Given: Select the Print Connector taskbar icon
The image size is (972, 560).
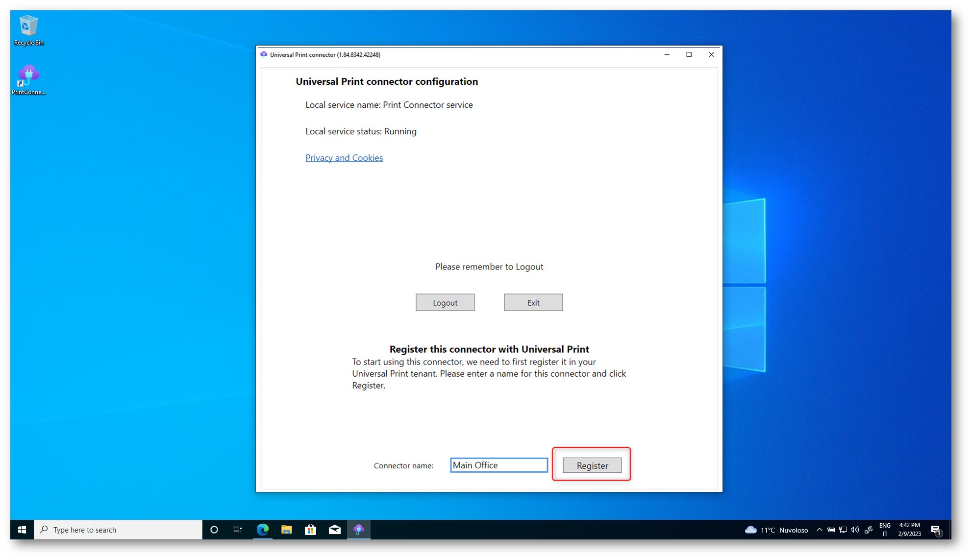Looking at the screenshot, I should pos(359,530).
